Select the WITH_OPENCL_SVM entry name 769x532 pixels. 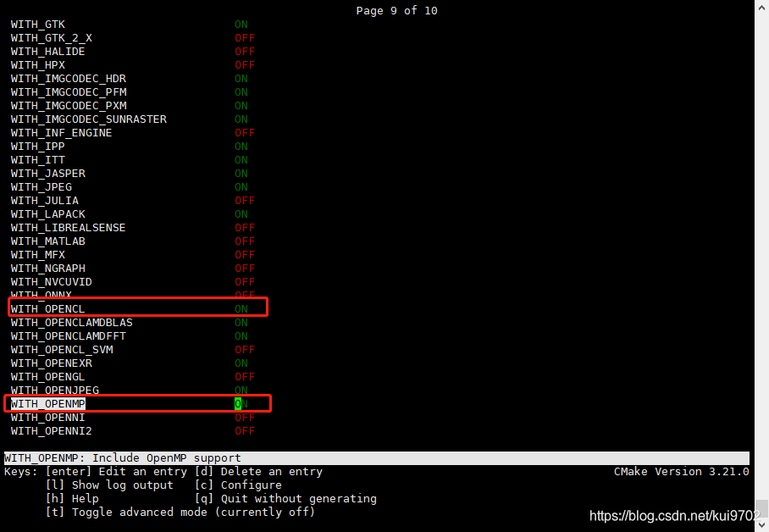point(62,350)
